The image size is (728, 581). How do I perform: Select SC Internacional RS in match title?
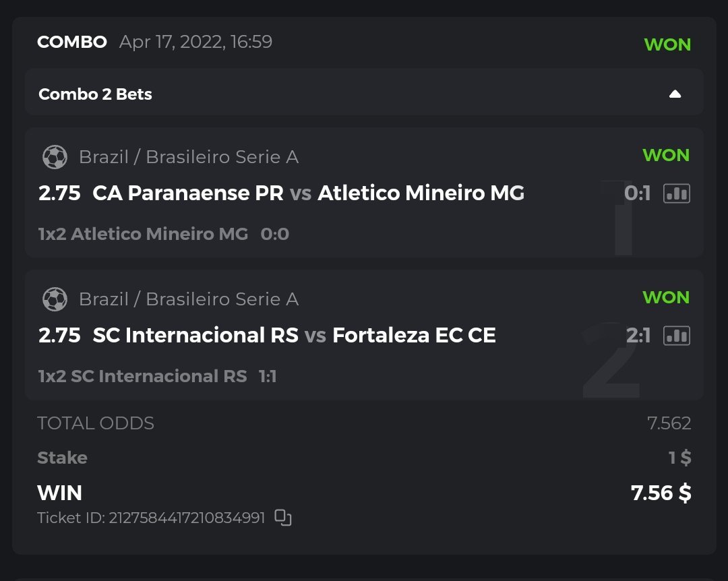tap(195, 335)
